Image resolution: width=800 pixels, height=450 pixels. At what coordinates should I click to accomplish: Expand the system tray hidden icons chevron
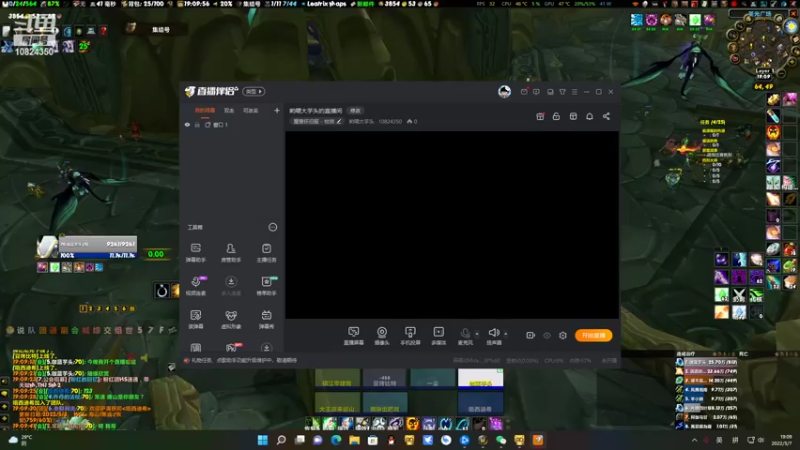(694, 440)
